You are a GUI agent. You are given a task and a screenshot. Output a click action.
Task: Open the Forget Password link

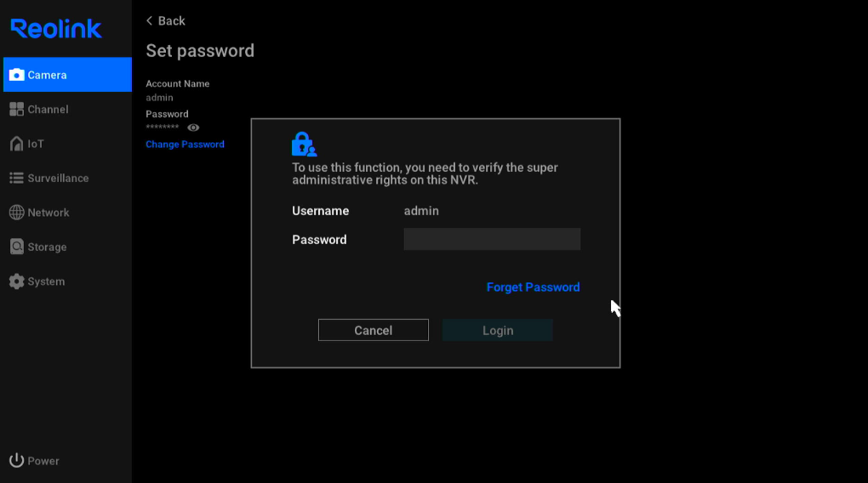point(533,287)
